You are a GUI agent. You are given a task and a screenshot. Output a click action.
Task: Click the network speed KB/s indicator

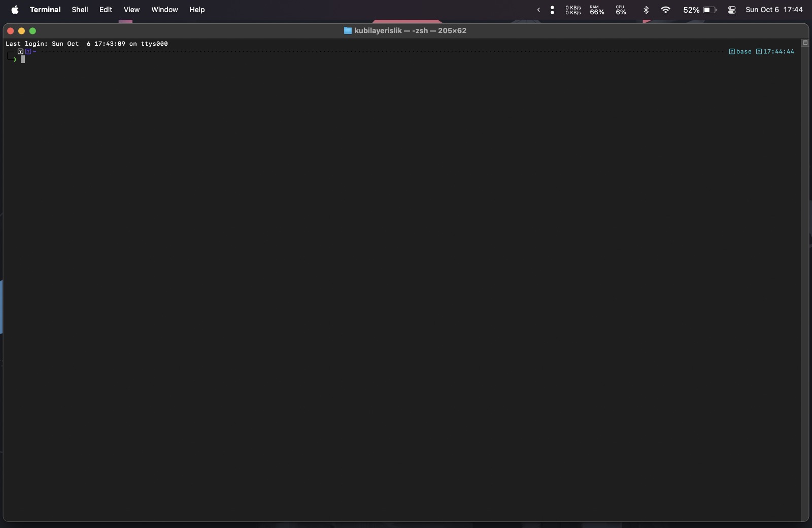(x=573, y=10)
